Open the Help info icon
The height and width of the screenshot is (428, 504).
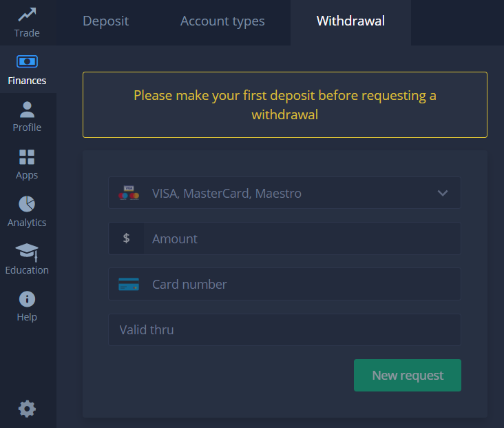[27, 299]
